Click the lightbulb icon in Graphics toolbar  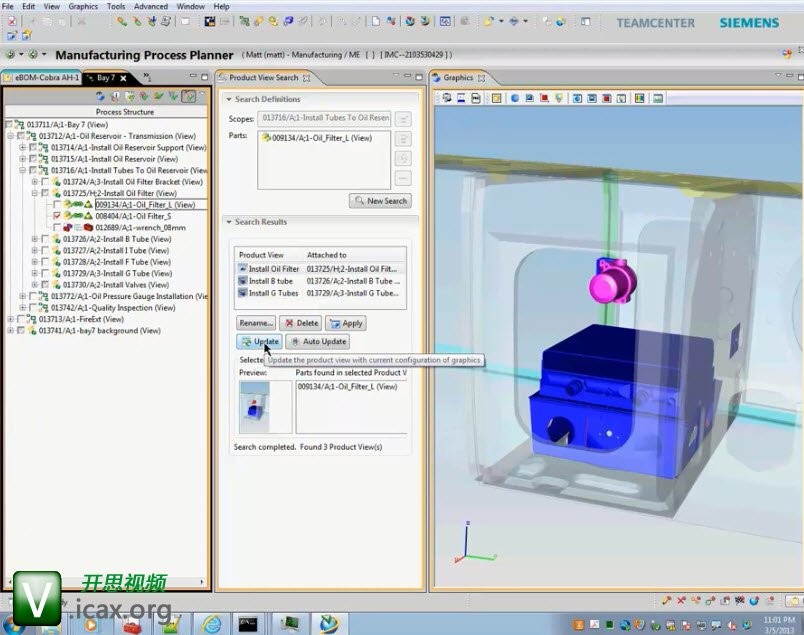558,98
